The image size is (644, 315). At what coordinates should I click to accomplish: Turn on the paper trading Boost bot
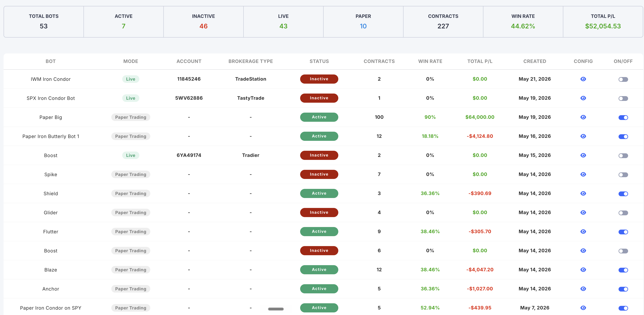(x=623, y=251)
